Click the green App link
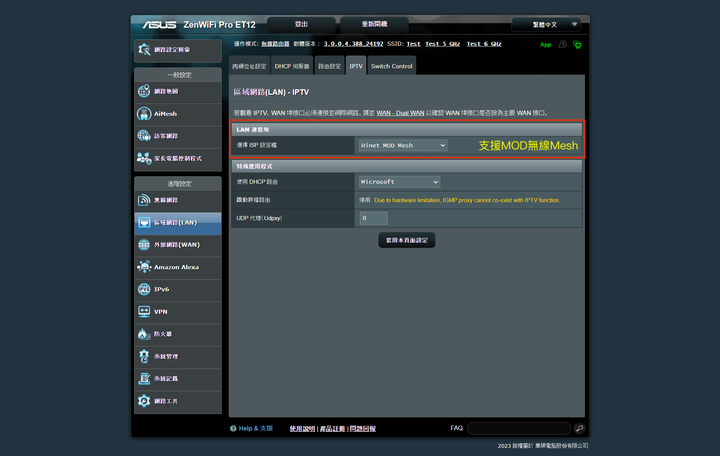 tap(546, 45)
